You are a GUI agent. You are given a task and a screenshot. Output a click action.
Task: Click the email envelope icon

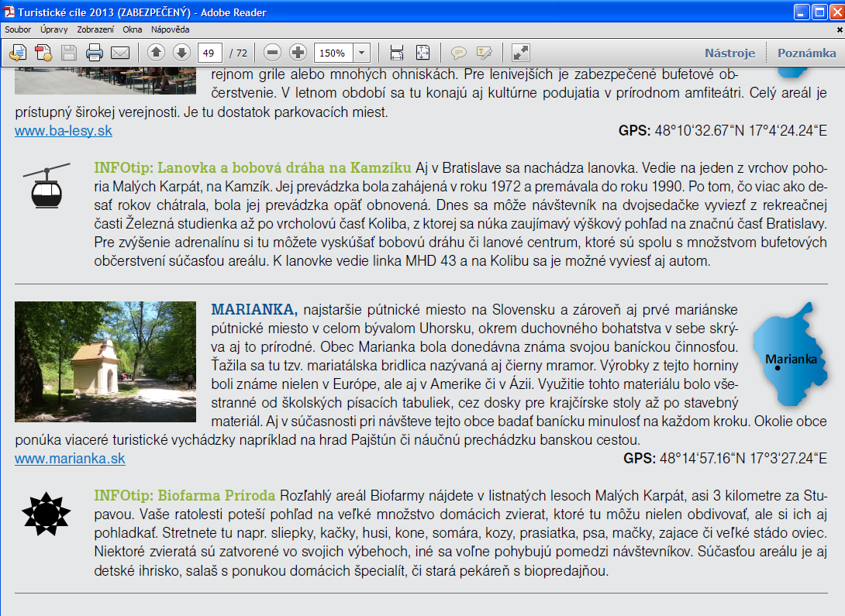tap(119, 53)
